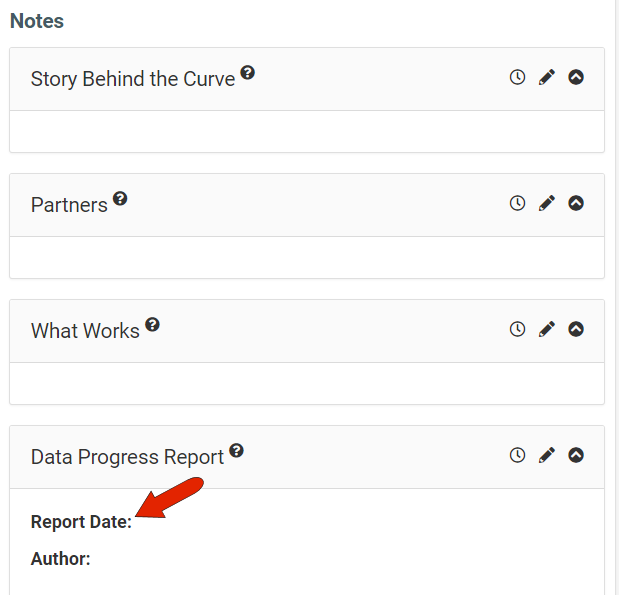Image resolution: width=619 pixels, height=595 pixels.
Task: View Partners note history clock icon
Action: [x=517, y=203]
